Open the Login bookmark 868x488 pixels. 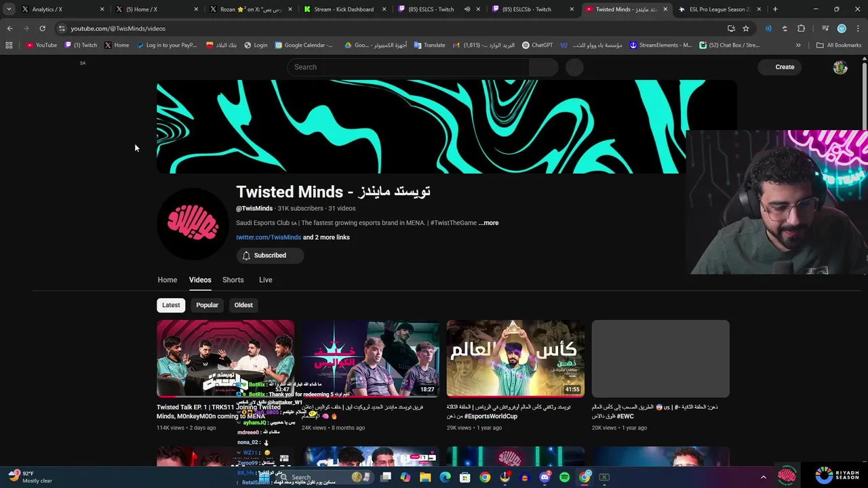255,45
